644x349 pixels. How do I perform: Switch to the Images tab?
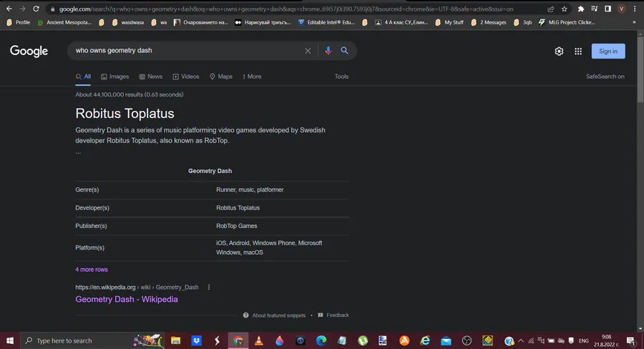pyautogui.click(x=115, y=77)
